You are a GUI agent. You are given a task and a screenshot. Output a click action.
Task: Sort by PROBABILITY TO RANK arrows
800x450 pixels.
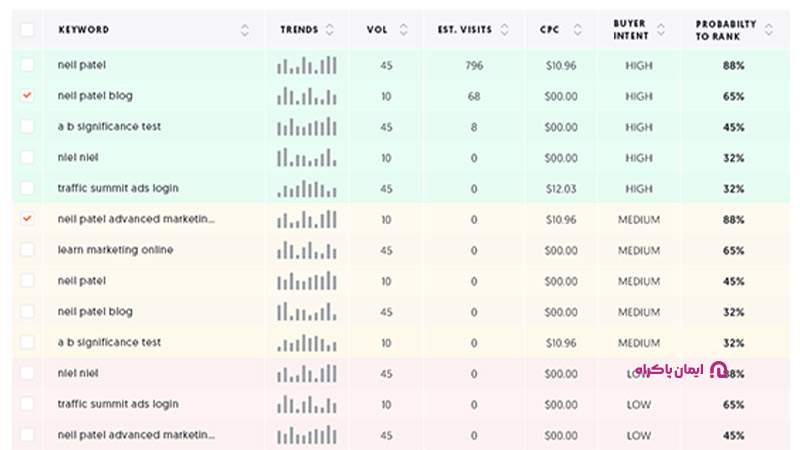click(x=769, y=30)
